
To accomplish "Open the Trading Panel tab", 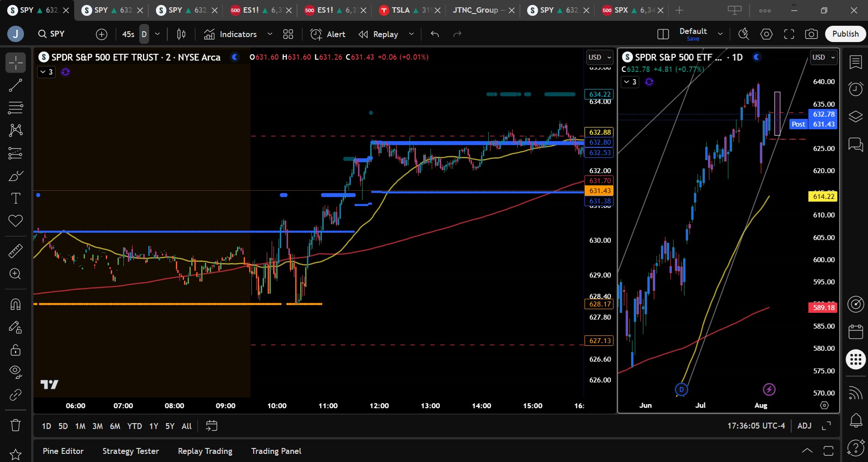I will (276, 451).
